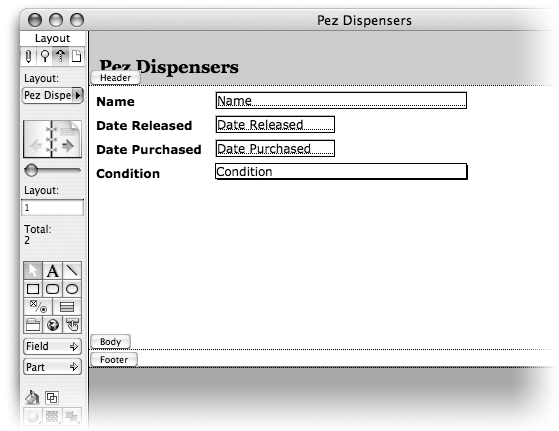
Task: Select the Layout mode T-square icon
Action: pyautogui.click(x=60, y=56)
